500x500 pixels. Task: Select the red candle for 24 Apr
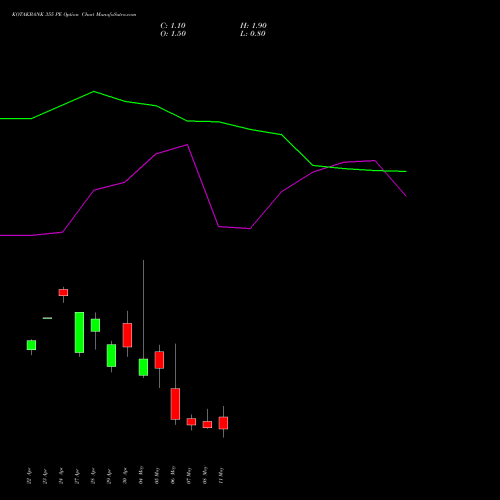(63, 292)
